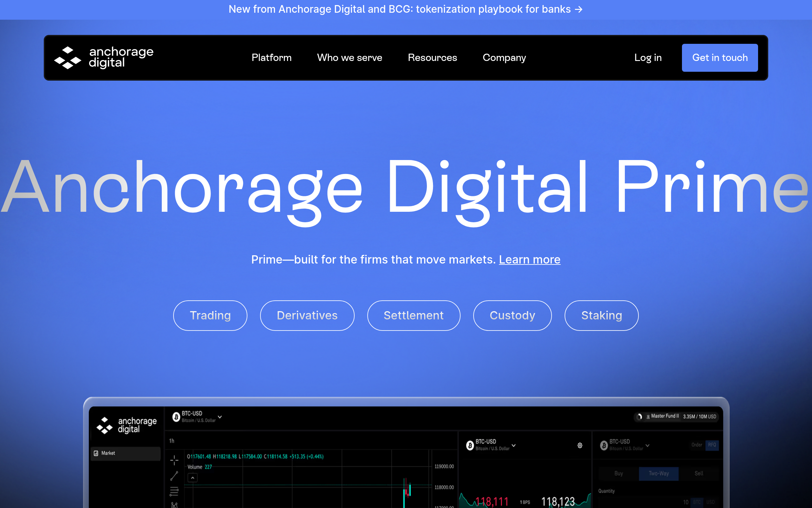Click the Anchorage Digital logo in navbar

click(x=104, y=58)
